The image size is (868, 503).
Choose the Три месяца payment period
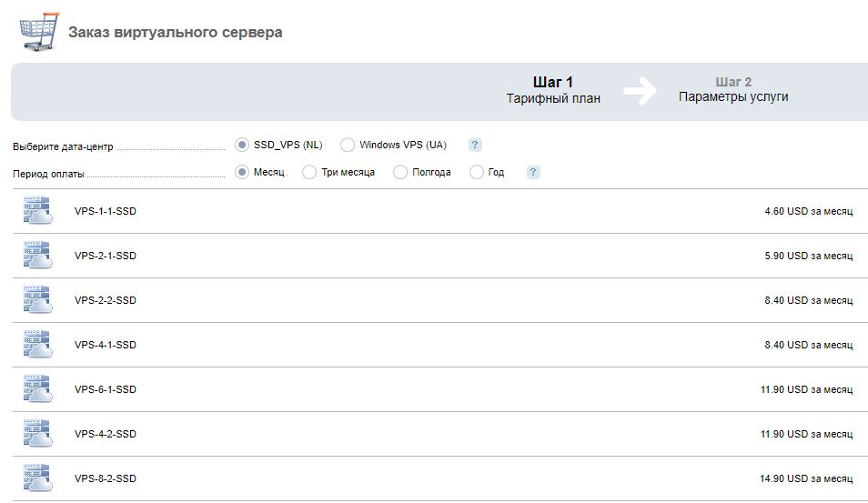tap(309, 172)
